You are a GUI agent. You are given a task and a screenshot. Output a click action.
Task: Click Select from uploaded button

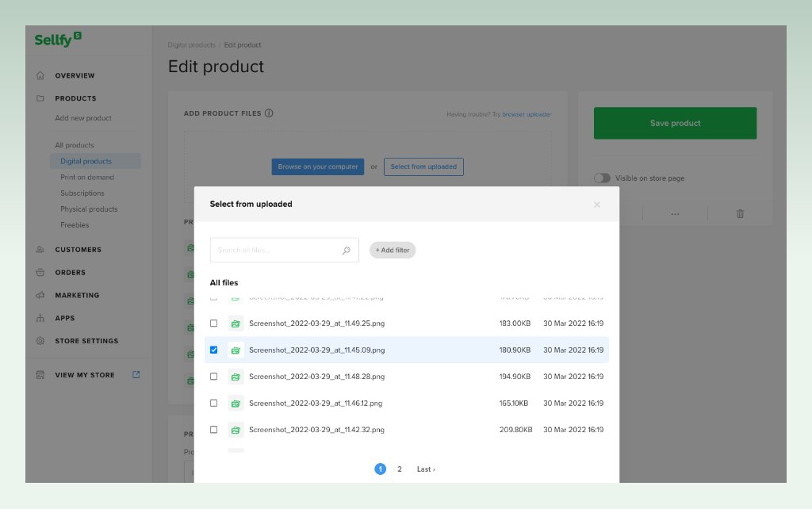423,166
